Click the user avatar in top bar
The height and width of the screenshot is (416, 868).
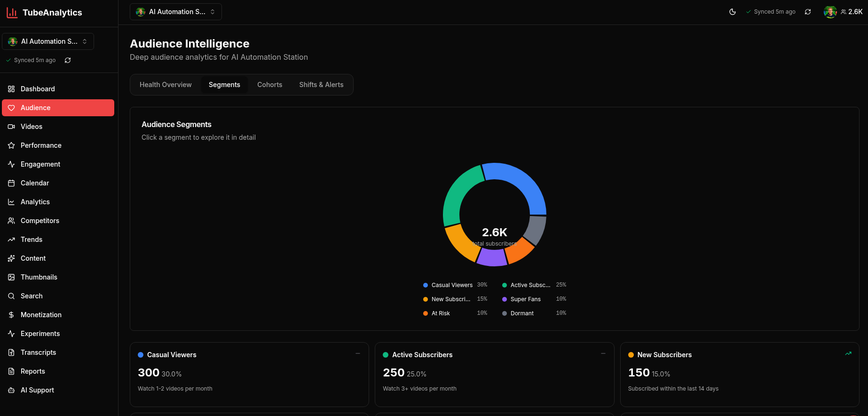coord(830,12)
